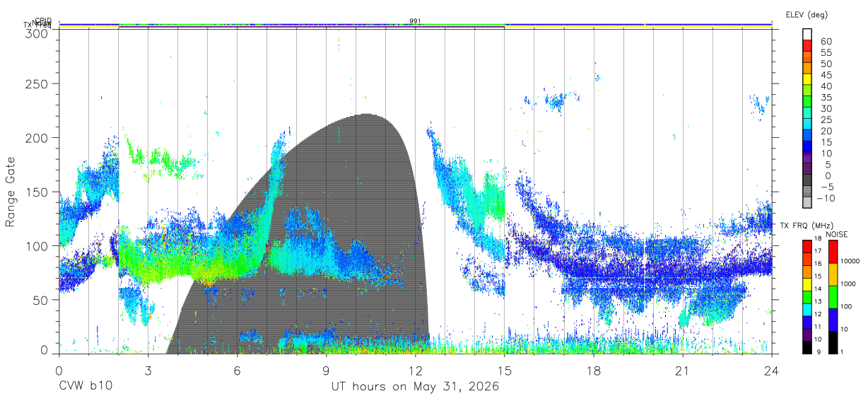Click the '55' label on ELEV bar
The height and width of the screenshot is (401, 868).
tap(826, 52)
